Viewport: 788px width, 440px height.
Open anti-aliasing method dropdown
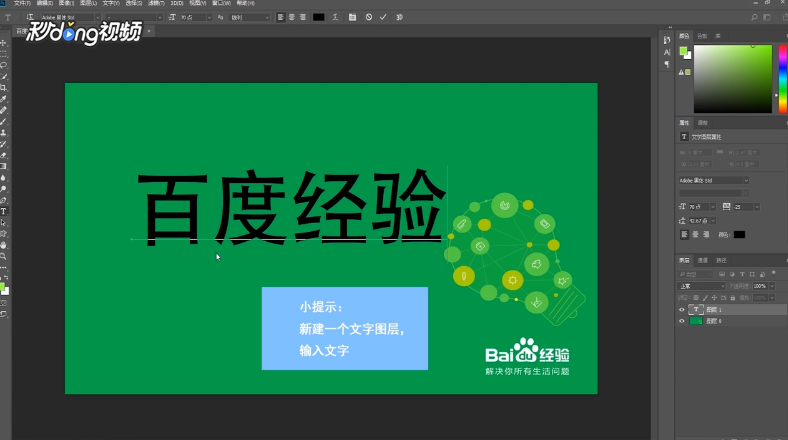(267, 17)
